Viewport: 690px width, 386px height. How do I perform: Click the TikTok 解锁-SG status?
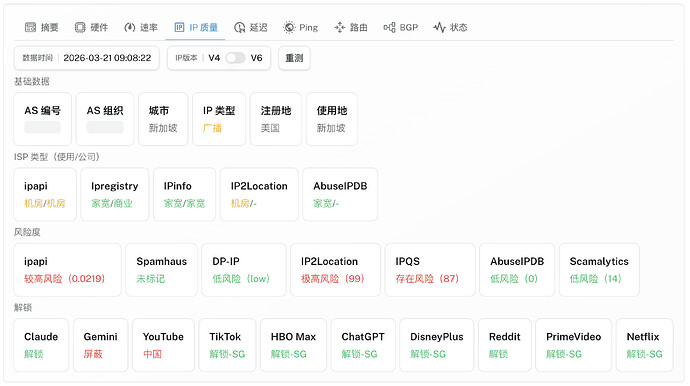pyautogui.click(x=227, y=354)
